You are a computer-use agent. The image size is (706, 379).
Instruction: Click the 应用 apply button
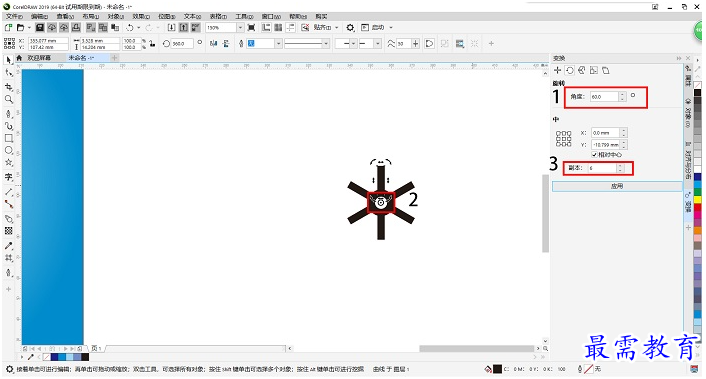(617, 186)
